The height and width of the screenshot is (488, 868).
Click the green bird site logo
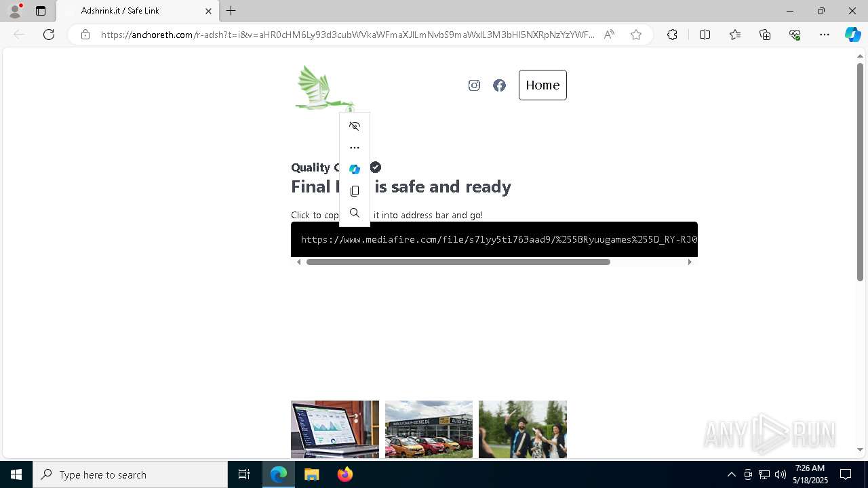coord(323,89)
